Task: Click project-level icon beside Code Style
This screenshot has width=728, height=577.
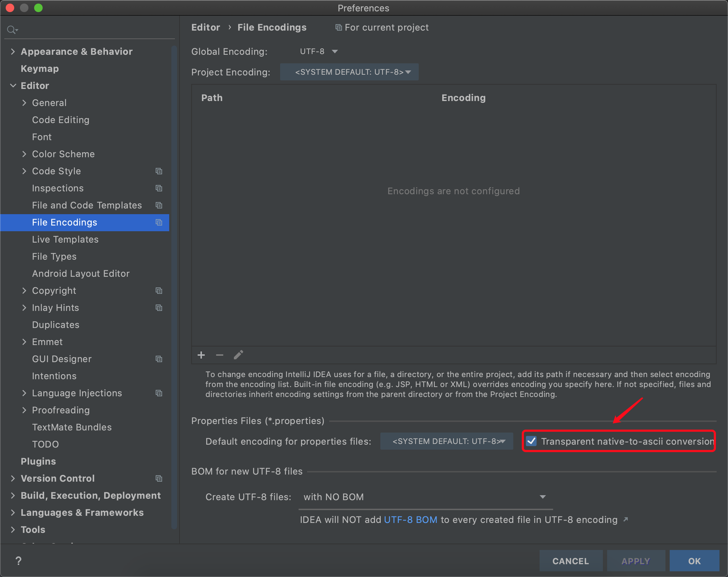Action: coord(159,171)
